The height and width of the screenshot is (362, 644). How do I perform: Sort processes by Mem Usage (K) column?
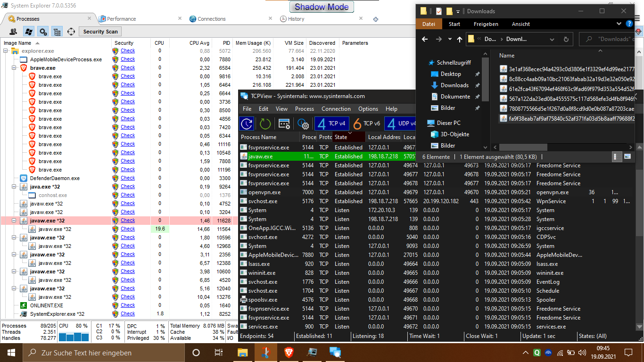click(x=253, y=43)
